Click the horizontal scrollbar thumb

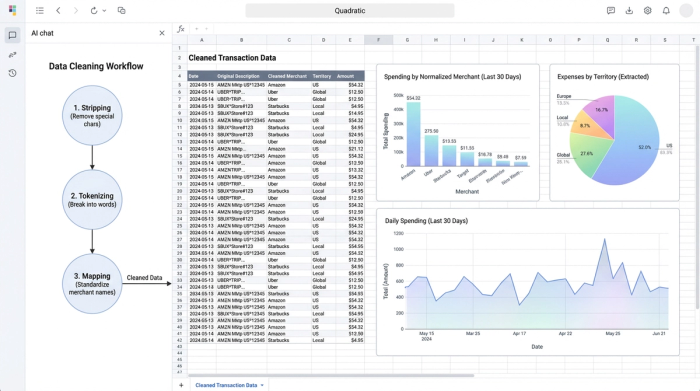(331, 375)
